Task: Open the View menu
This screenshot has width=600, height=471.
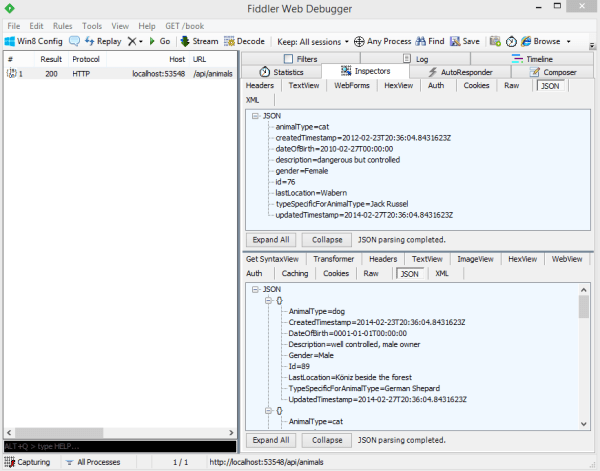Action: pyautogui.click(x=120, y=26)
